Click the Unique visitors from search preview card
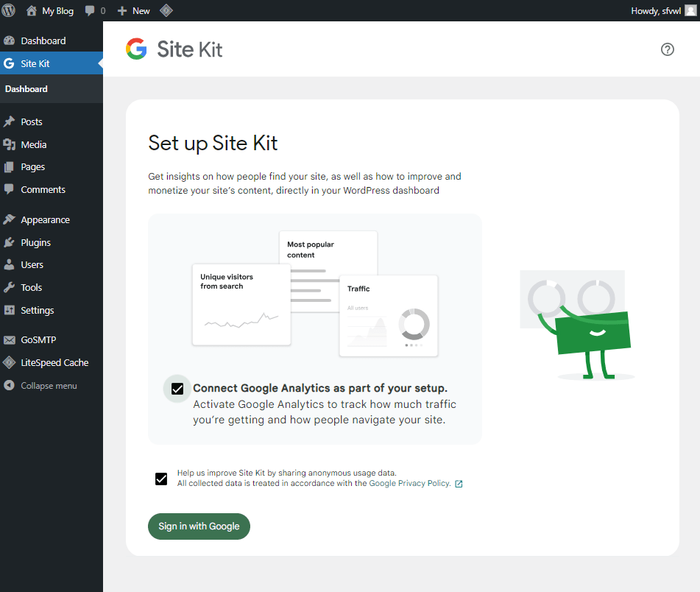The height and width of the screenshot is (592, 700). pos(241,305)
